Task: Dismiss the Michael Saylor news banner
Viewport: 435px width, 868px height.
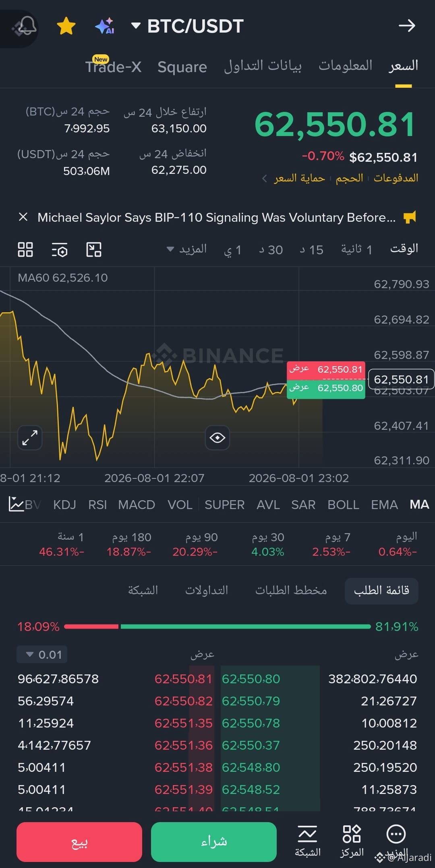Action: click(x=23, y=217)
